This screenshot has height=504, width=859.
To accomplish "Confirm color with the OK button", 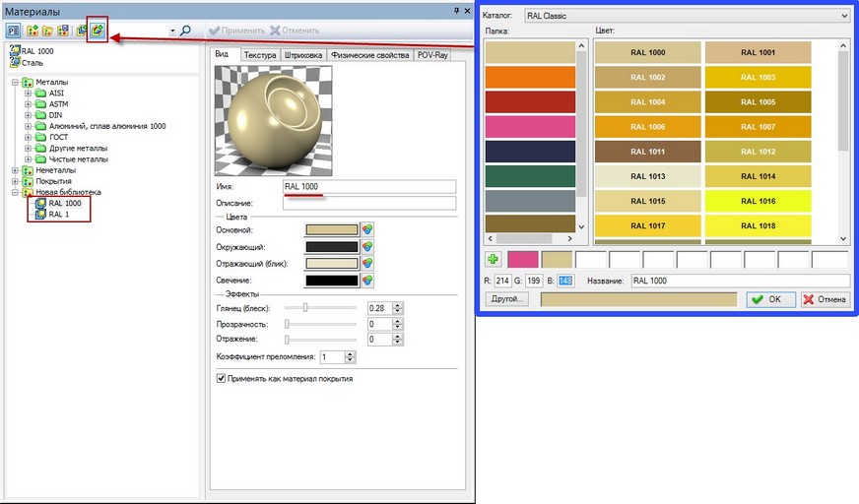I will (x=770, y=299).
